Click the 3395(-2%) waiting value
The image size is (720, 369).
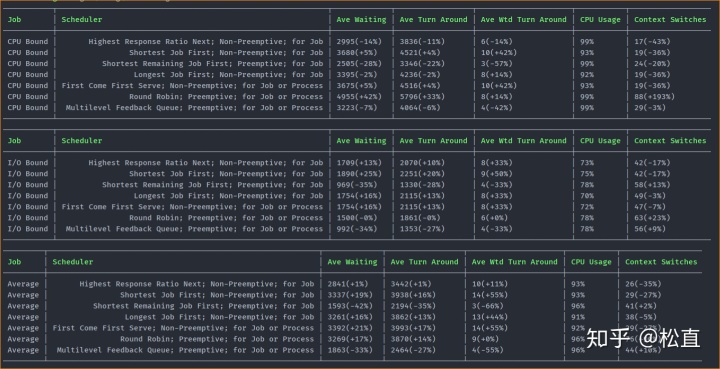[357, 75]
